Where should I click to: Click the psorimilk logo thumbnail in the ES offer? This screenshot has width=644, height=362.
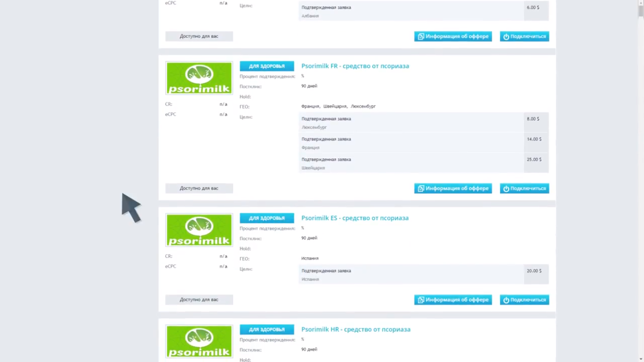pos(198,230)
